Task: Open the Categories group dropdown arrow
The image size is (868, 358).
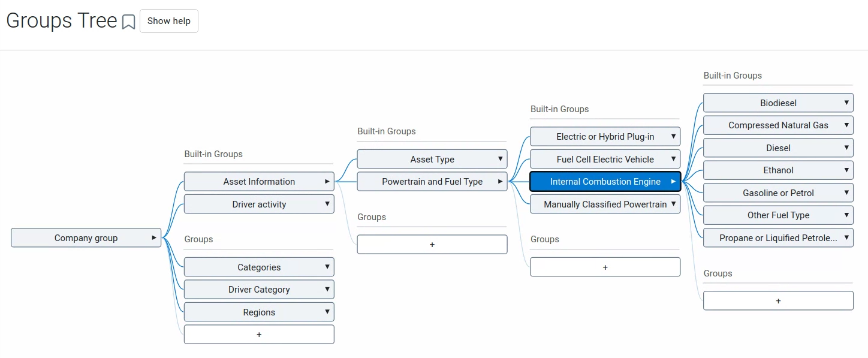Action: click(327, 267)
